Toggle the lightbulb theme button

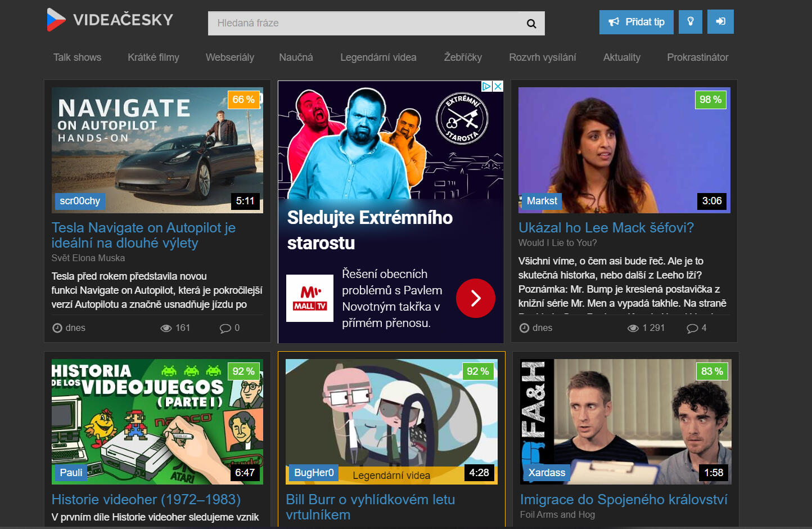pyautogui.click(x=690, y=22)
